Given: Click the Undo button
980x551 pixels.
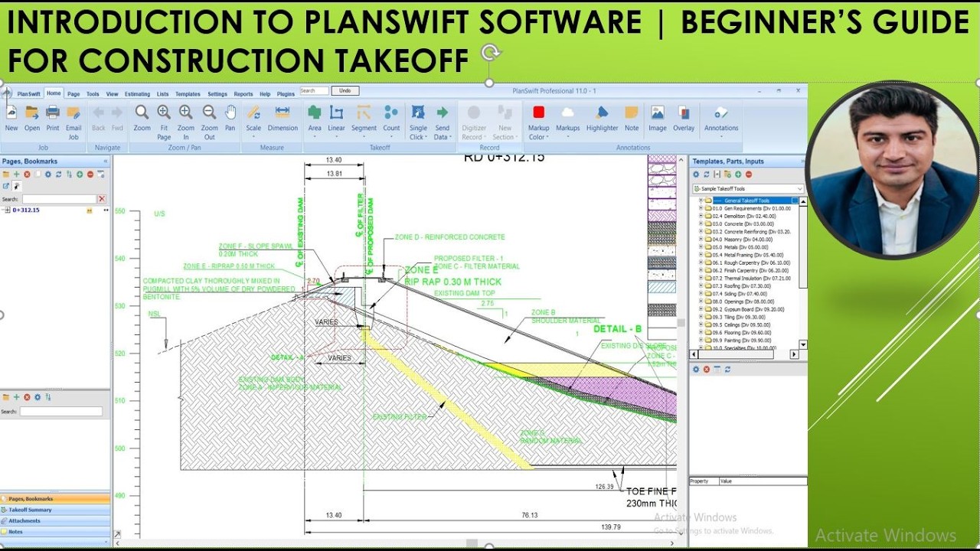Looking at the screenshot, I should coord(345,90).
